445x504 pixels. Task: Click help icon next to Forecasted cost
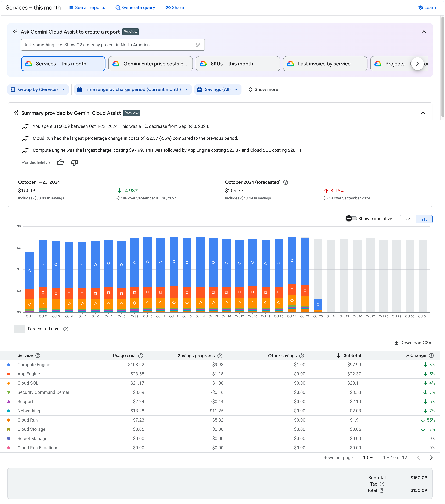point(66,329)
